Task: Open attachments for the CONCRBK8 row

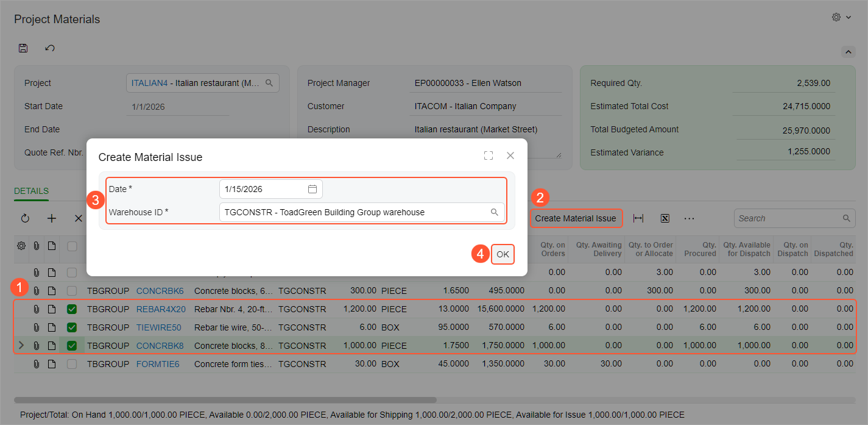Action: [x=37, y=346]
